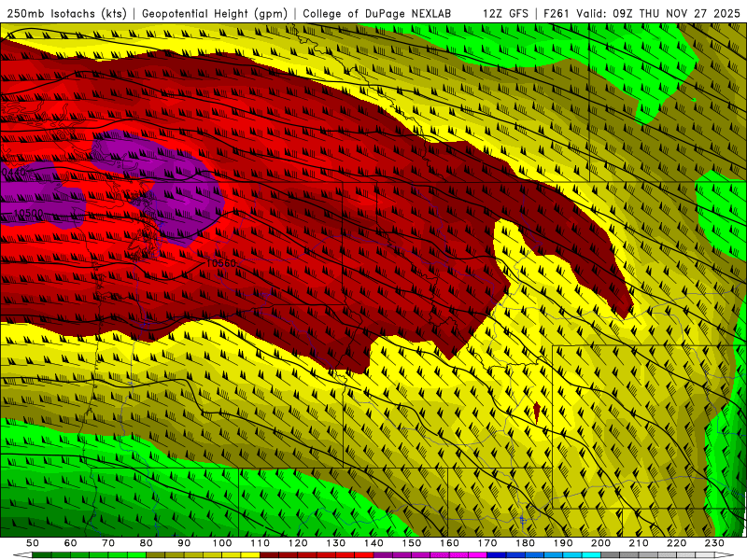Click the color bar value 140

373,543
